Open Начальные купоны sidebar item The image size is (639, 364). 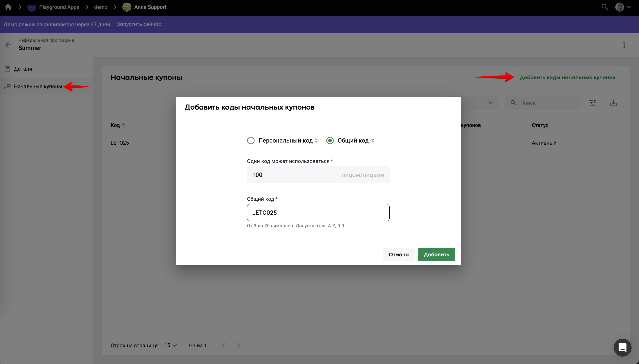tap(38, 87)
